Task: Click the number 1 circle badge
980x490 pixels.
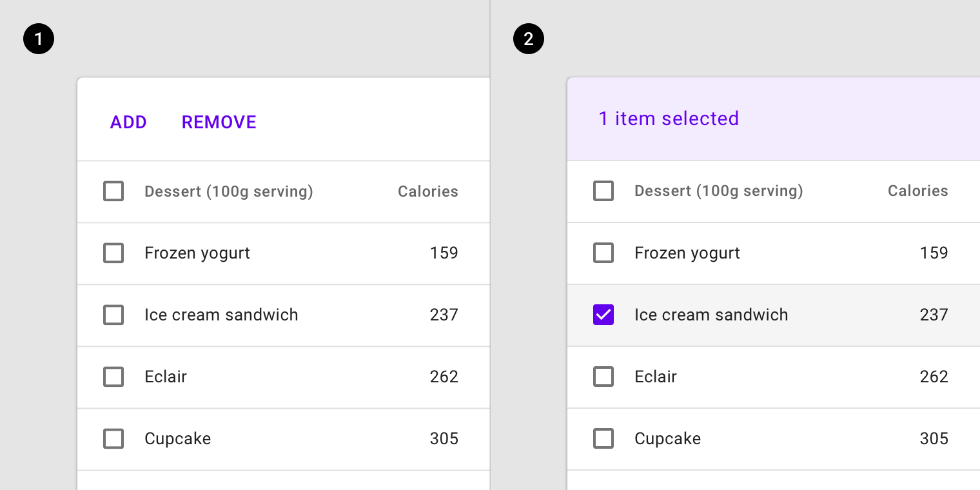Action: coord(39,39)
